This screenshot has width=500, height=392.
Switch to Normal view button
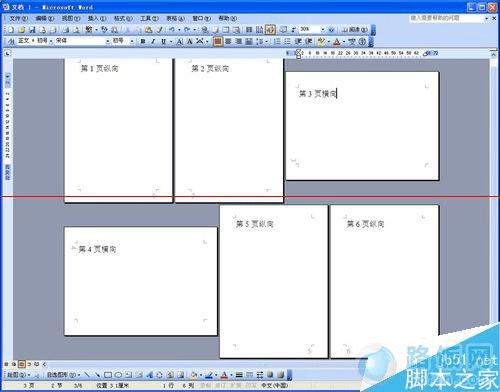point(6,364)
